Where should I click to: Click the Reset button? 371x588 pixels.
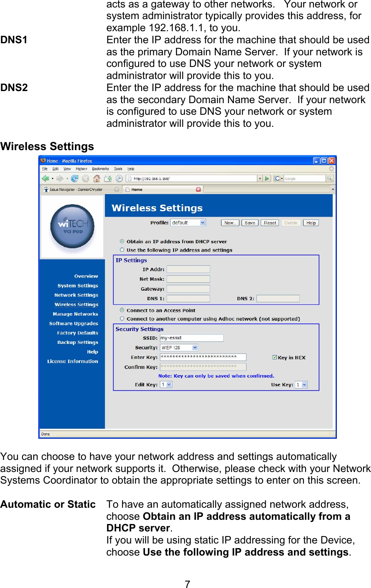tap(270, 223)
